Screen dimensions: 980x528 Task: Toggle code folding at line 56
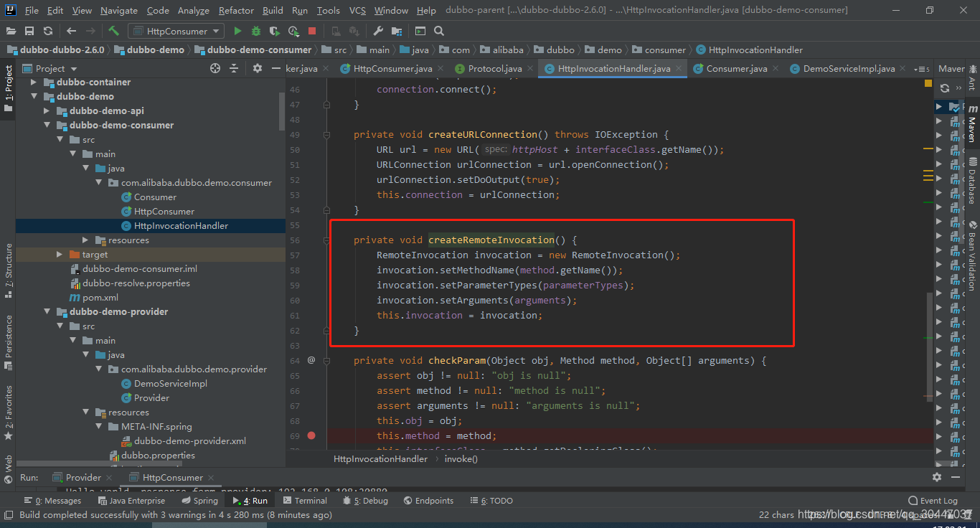tap(326, 240)
